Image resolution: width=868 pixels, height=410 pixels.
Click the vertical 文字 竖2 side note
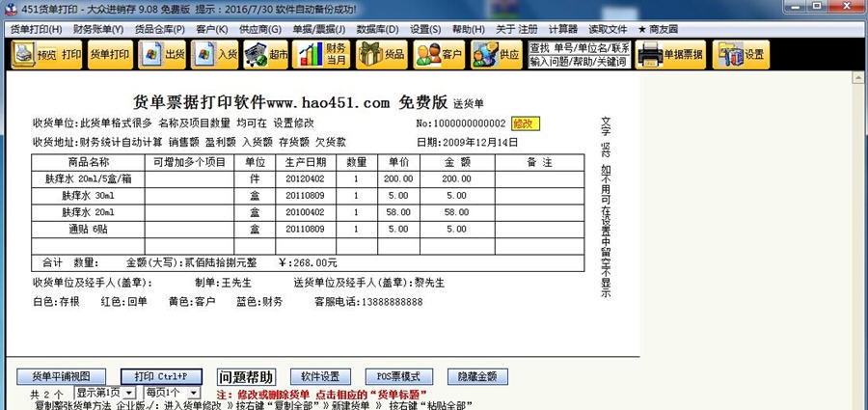click(606, 207)
